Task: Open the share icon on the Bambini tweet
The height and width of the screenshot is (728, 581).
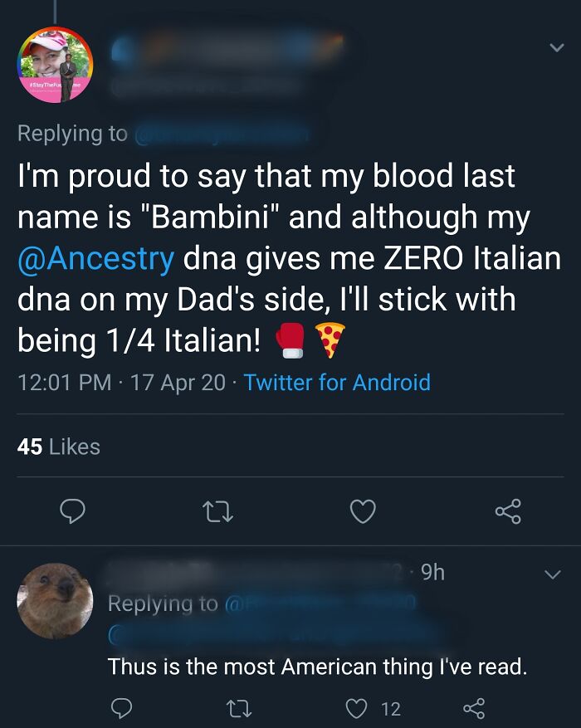Action: (508, 512)
